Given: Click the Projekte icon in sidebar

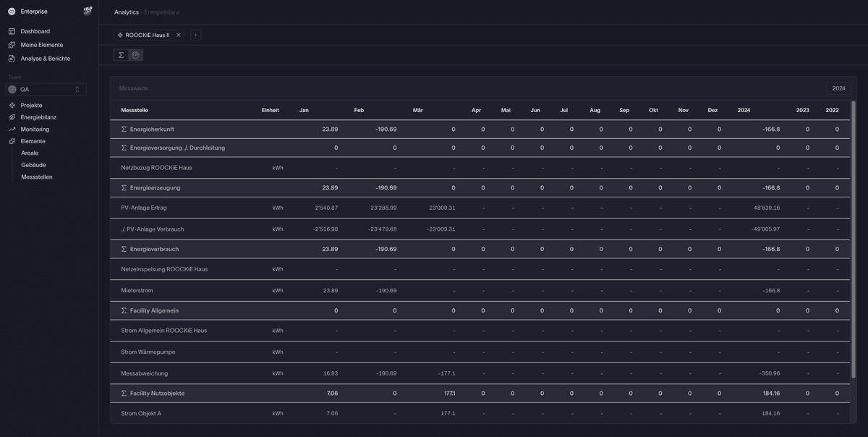Looking at the screenshot, I should coord(12,105).
